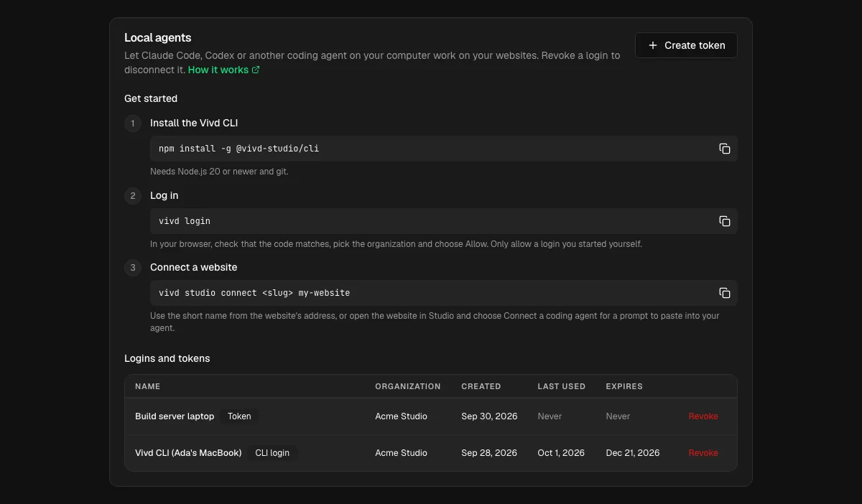Click the Sep 30, 2026 created date
Viewport: 862px width, 504px height.
tap(489, 416)
